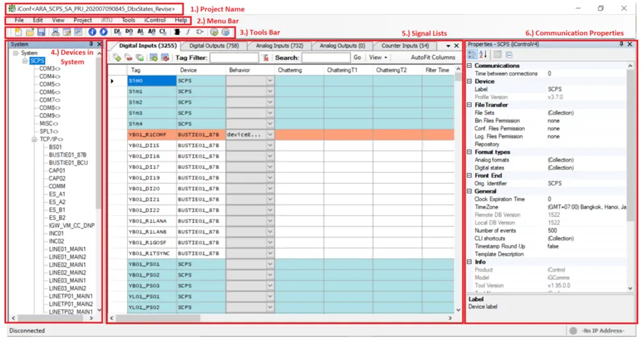Viewport: 644px width, 340px height.
Task: Switch to the Analog Inputs (732) tab
Action: (x=279, y=46)
